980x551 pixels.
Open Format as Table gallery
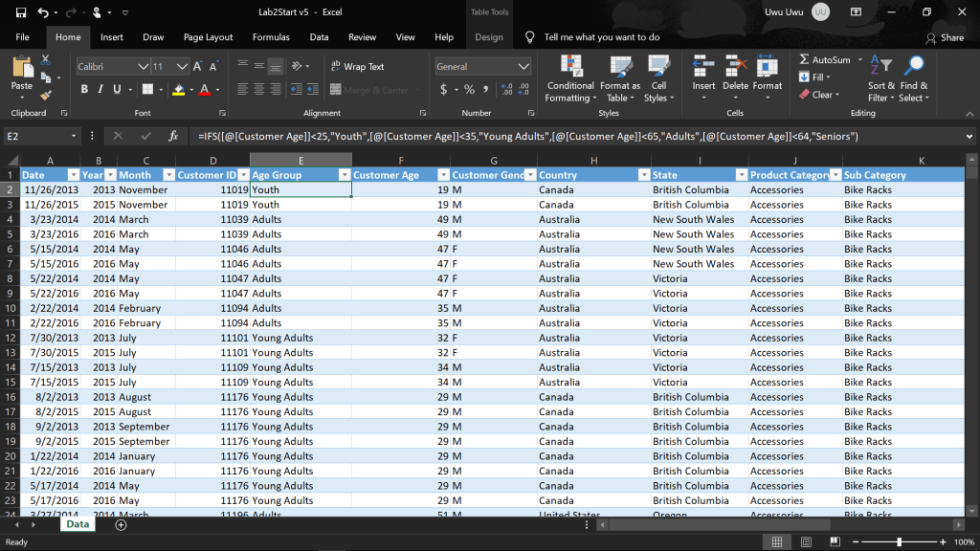click(620, 66)
